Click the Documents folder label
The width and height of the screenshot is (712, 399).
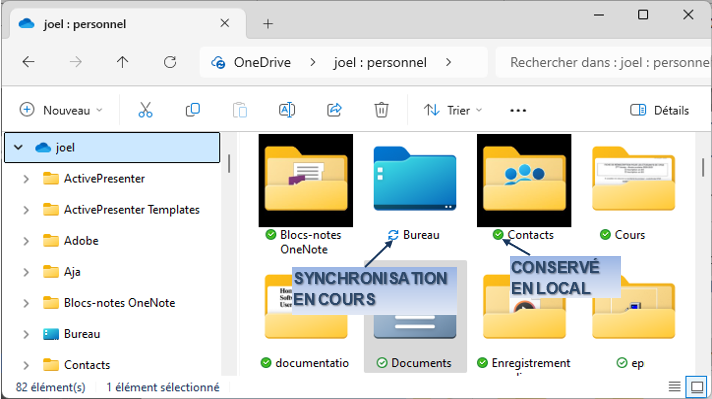pyautogui.click(x=421, y=363)
